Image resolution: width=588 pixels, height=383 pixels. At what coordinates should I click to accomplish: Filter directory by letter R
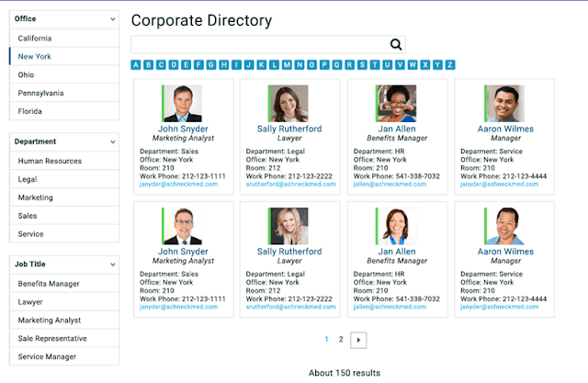(349, 65)
